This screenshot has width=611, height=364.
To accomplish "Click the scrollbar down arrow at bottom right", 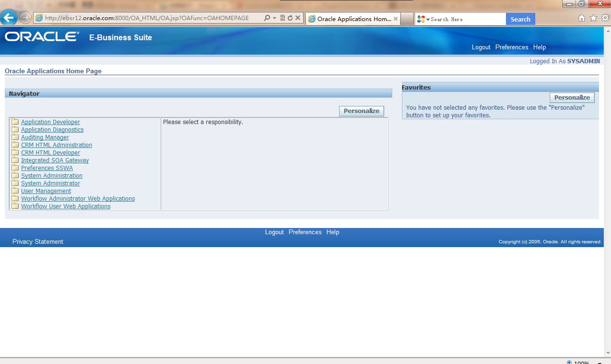I will tap(607, 353).
